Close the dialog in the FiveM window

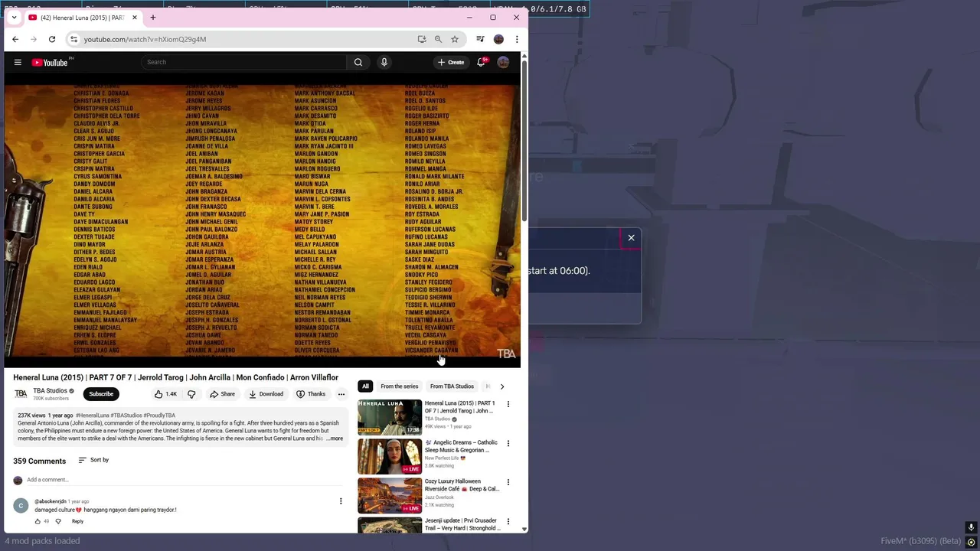click(x=632, y=237)
